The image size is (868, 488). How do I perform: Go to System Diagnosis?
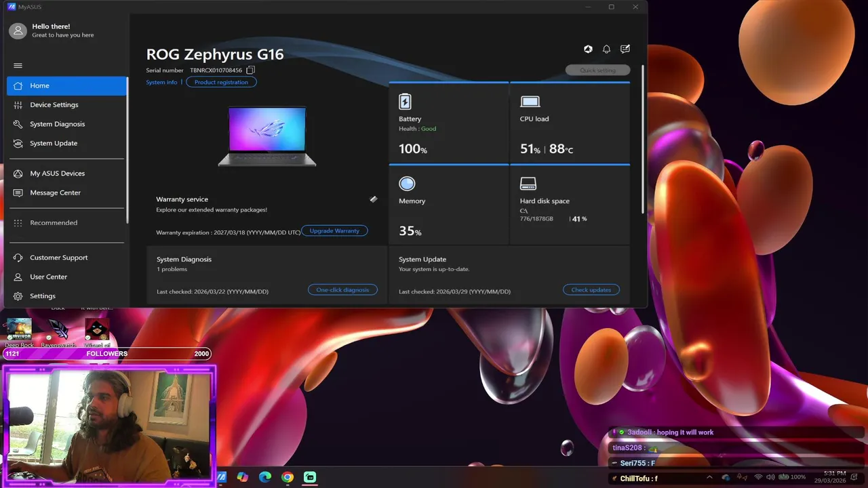coord(66,124)
